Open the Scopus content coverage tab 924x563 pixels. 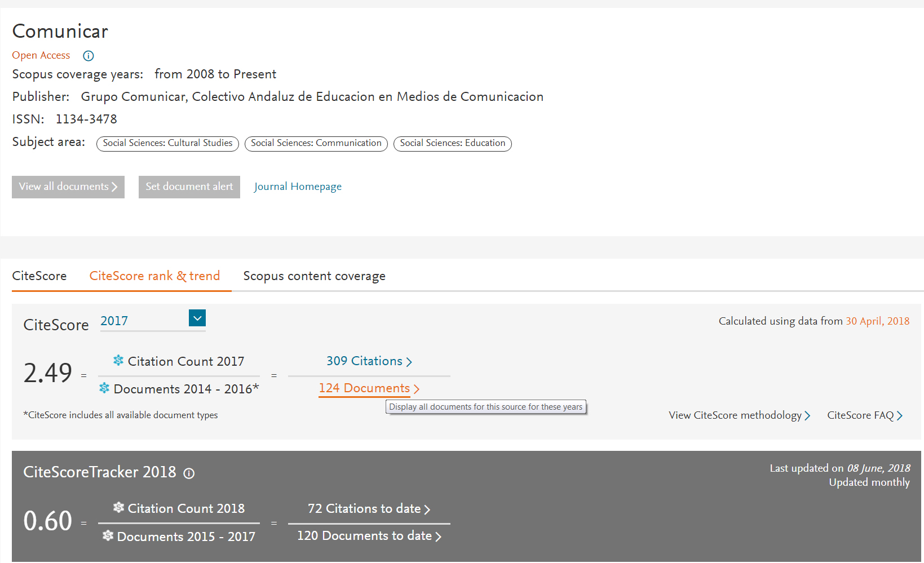pyautogui.click(x=315, y=276)
